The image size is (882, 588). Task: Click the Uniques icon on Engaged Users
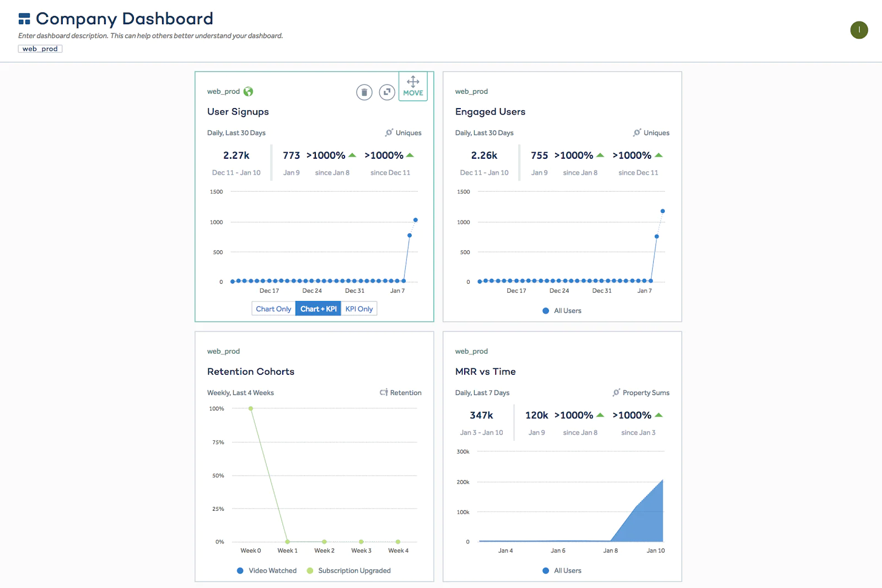point(636,133)
